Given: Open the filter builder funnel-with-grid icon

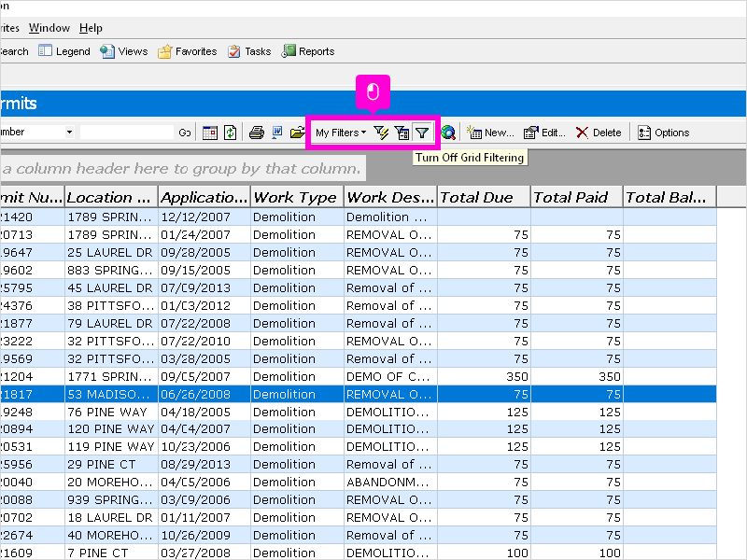Looking at the screenshot, I should [x=402, y=133].
